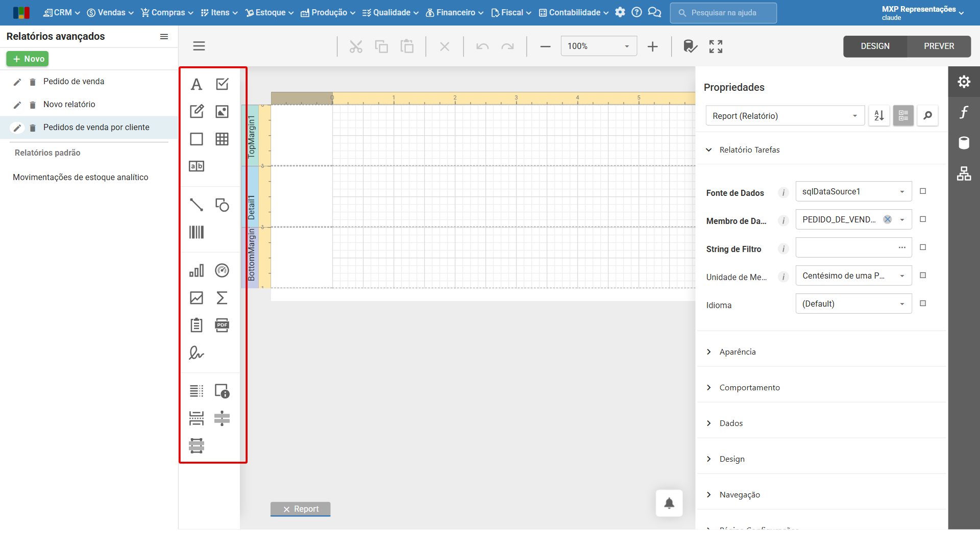Click the minus zoom out button

(545, 46)
